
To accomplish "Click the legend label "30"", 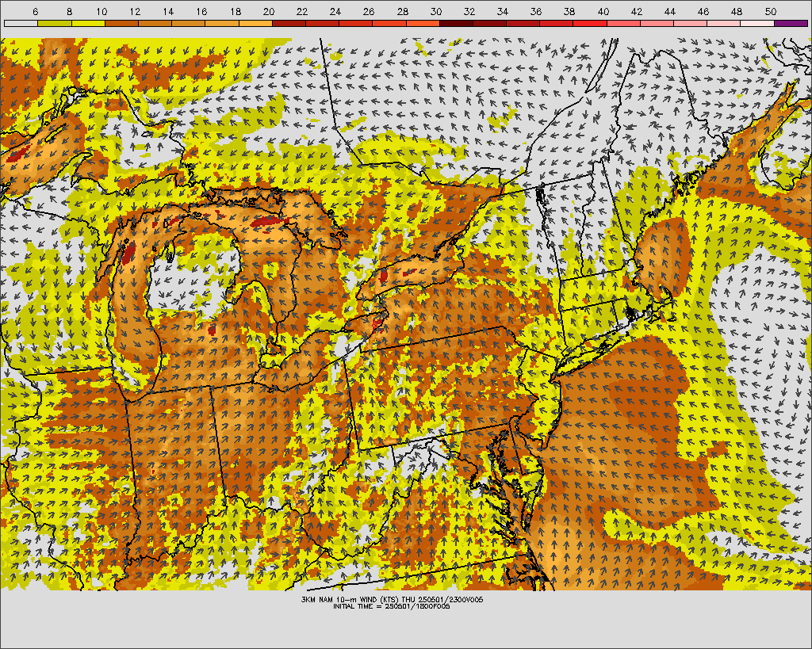I will [435, 11].
